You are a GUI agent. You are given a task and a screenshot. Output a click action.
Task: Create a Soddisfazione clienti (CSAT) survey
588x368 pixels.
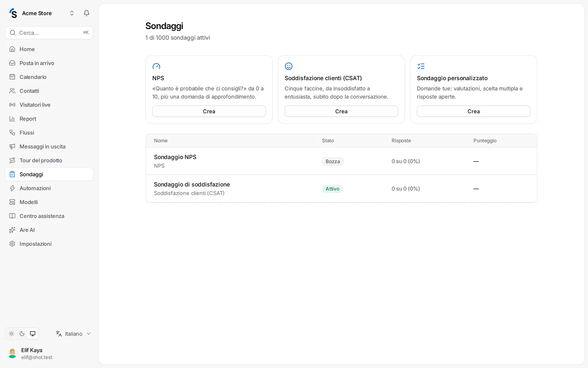(x=341, y=111)
